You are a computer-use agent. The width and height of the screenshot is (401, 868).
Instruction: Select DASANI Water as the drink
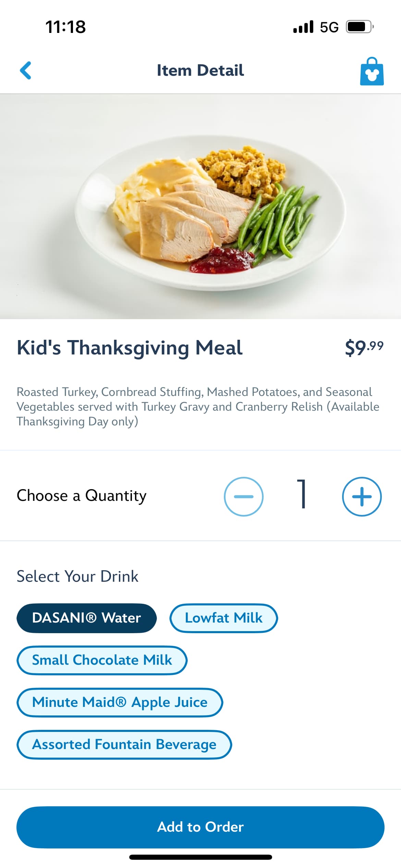86,618
